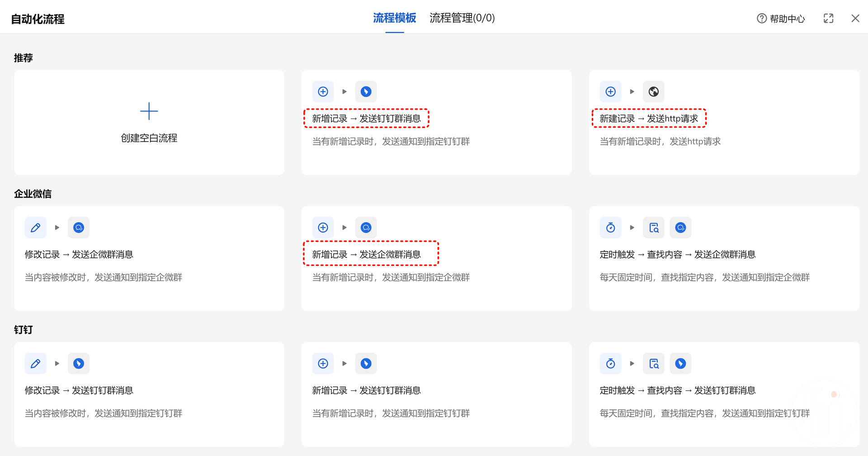Image resolution: width=868 pixels, height=456 pixels.
Task: Click the plus icon to create blank flow
Action: pos(149,111)
